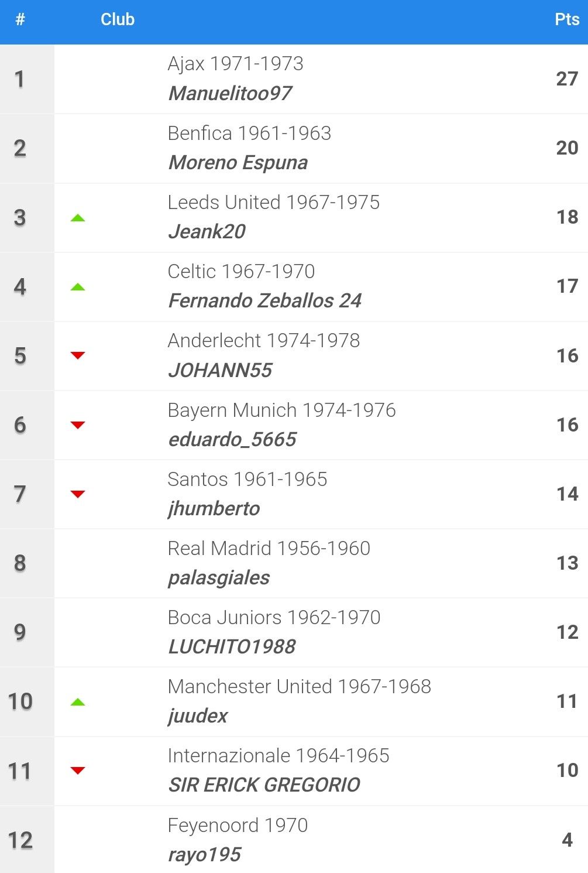Click the Club column header
The width and height of the screenshot is (588, 873).
pos(118,19)
